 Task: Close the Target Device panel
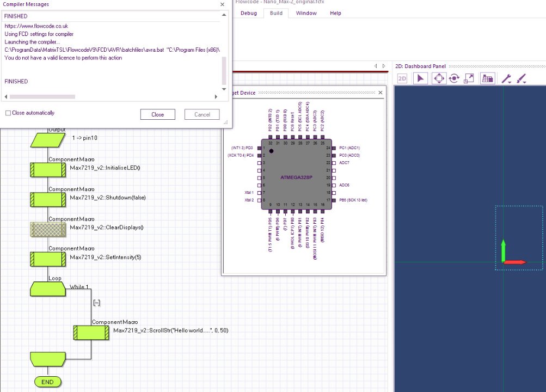point(381,93)
